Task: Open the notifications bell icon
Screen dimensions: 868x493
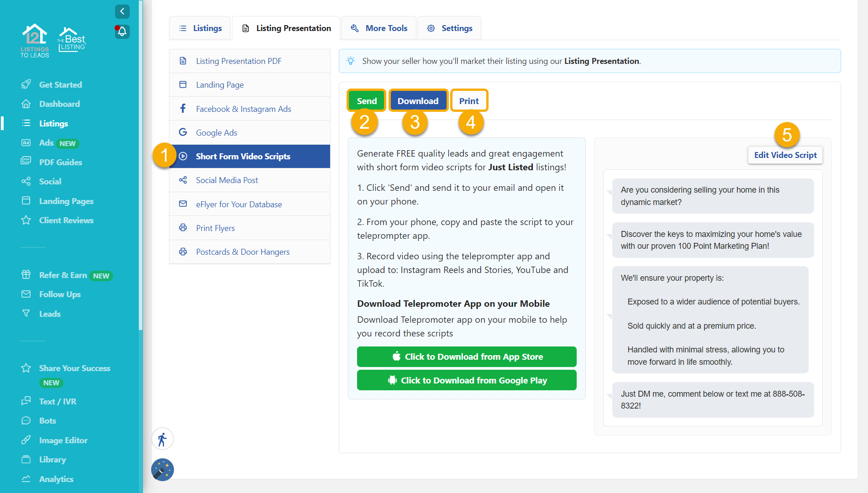Action: 122,31
